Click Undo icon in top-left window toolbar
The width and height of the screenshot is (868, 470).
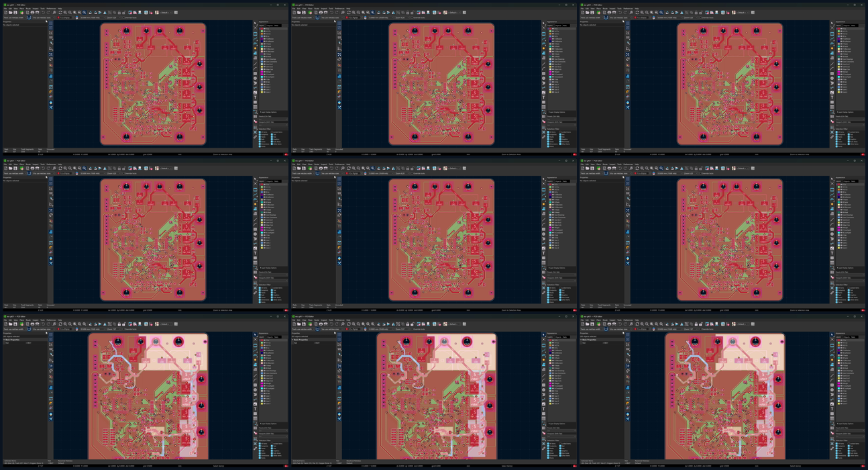tap(43, 13)
